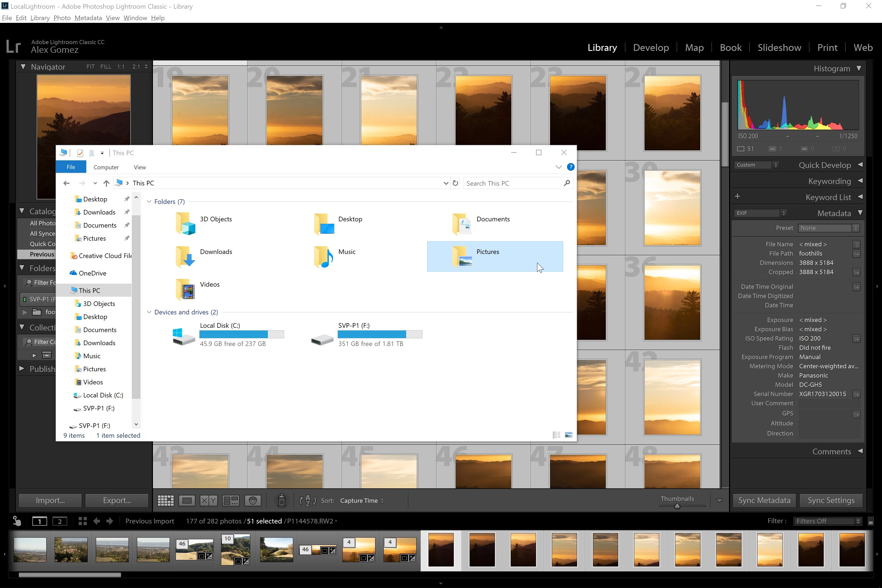Collapse the Folders (7) group in Explorer
Image resolution: width=882 pixels, height=588 pixels.
[x=149, y=201]
